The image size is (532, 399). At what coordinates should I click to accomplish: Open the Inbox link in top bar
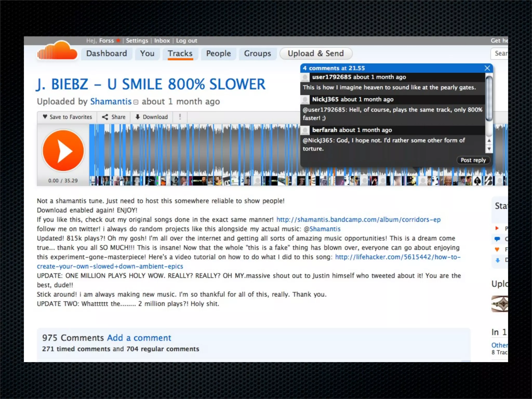pos(162,41)
